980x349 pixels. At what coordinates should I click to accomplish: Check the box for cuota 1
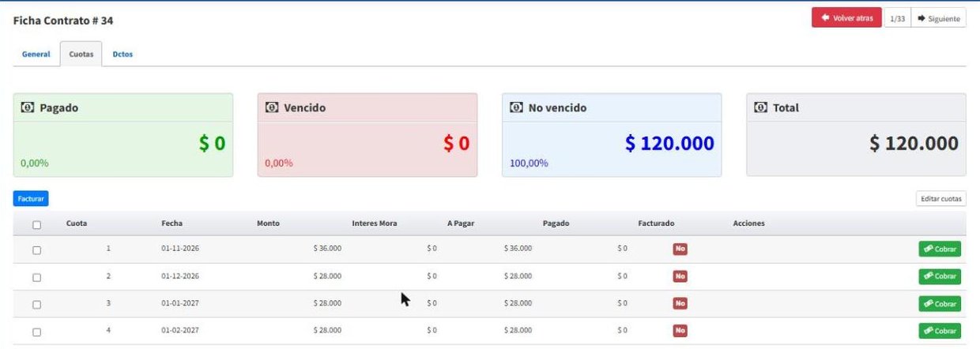[x=36, y=250]
